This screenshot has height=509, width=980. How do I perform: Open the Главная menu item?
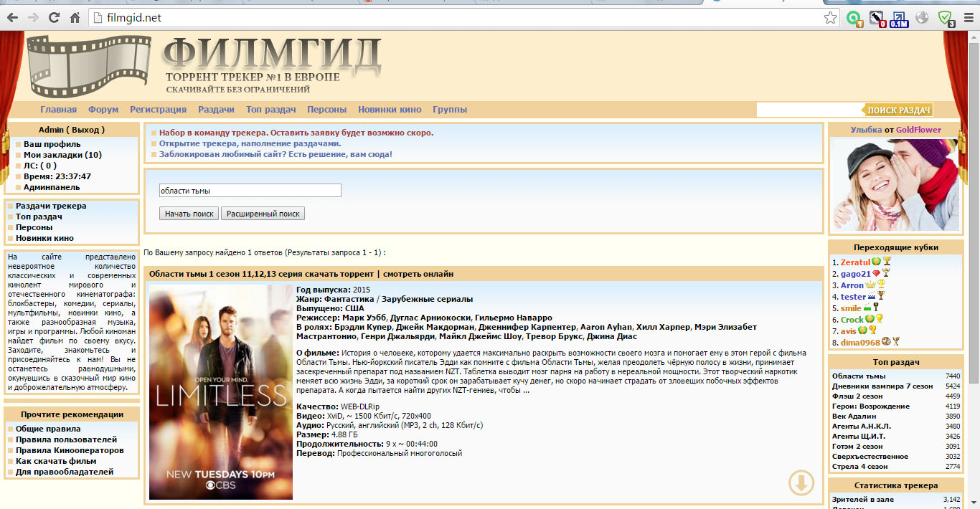pos(58,110)
